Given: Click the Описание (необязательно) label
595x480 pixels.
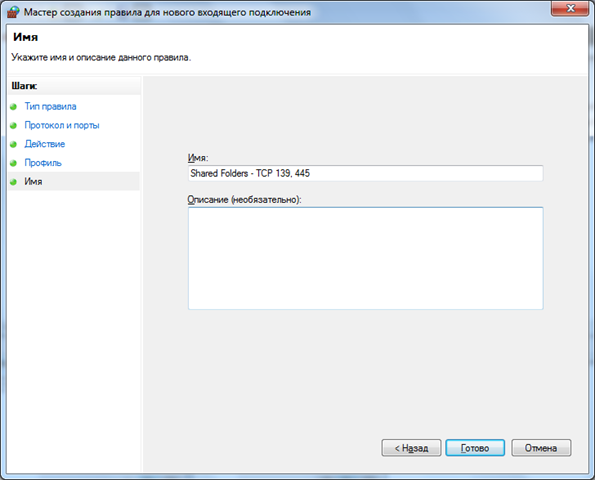Looking at the screenshot, I should tap(244, 200).
